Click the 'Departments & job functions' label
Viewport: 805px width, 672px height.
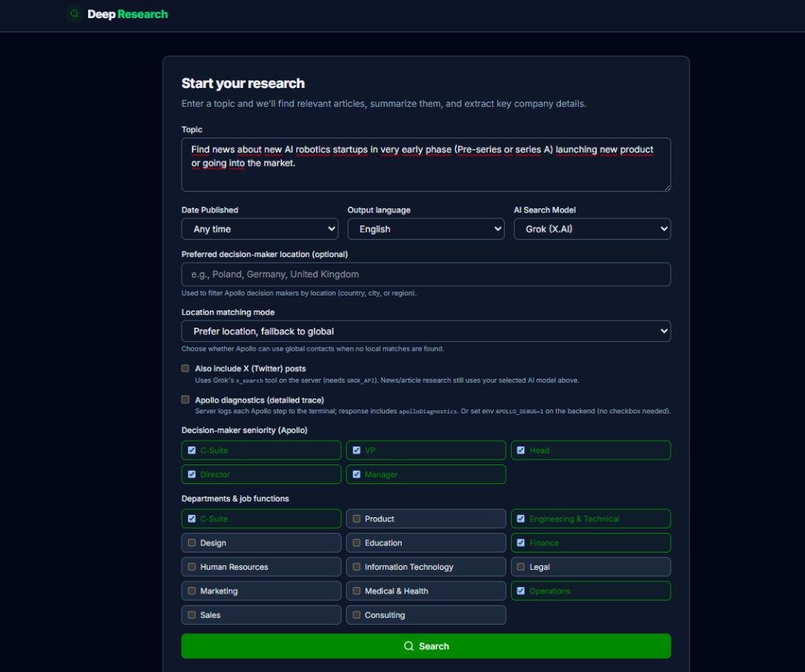[x=235, y=498]
